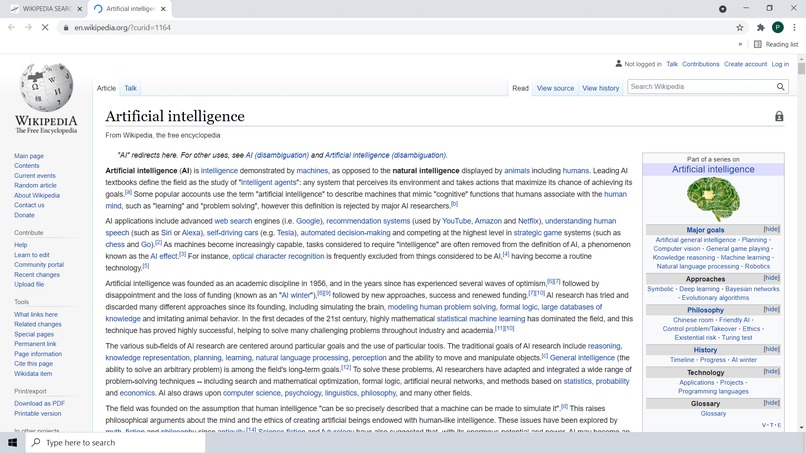Open the Reading list

[x=776, y=44]
